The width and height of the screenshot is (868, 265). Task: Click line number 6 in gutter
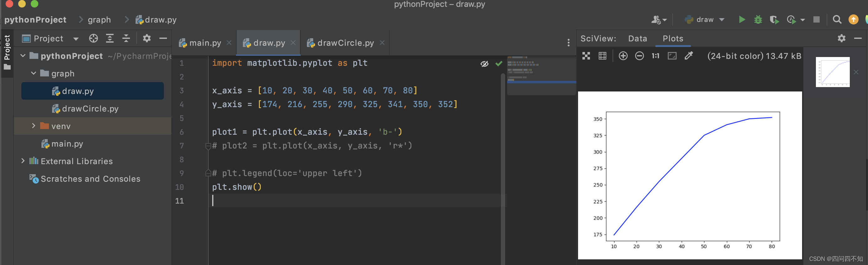182,132
